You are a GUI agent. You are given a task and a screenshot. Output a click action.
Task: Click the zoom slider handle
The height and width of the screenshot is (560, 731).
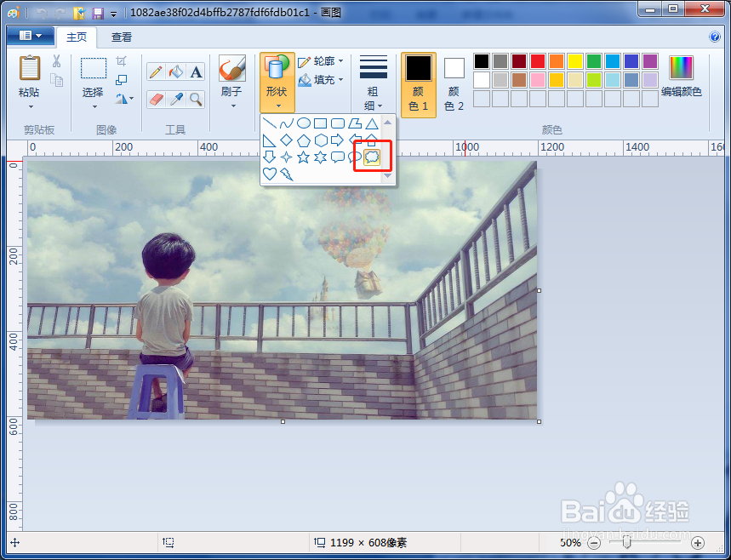click(627, 542)
